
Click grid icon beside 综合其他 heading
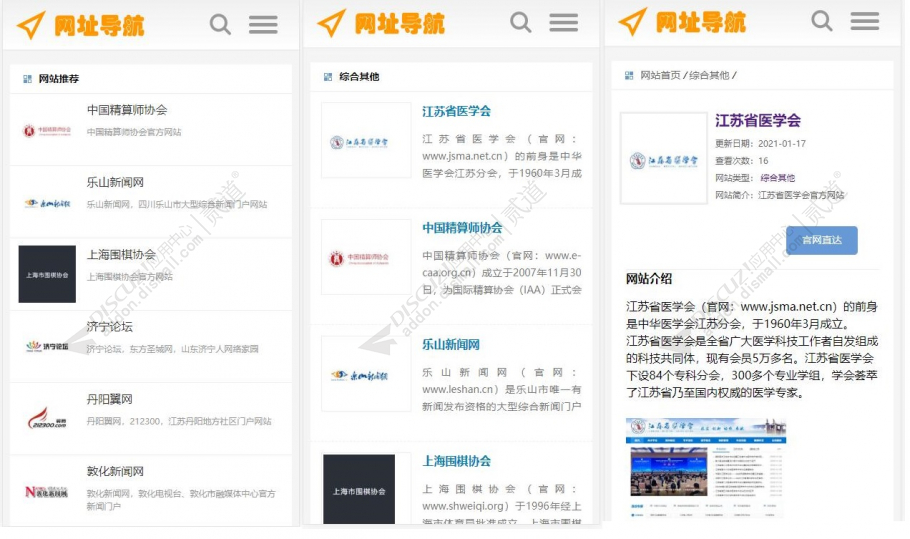click(x=328, y=77)
